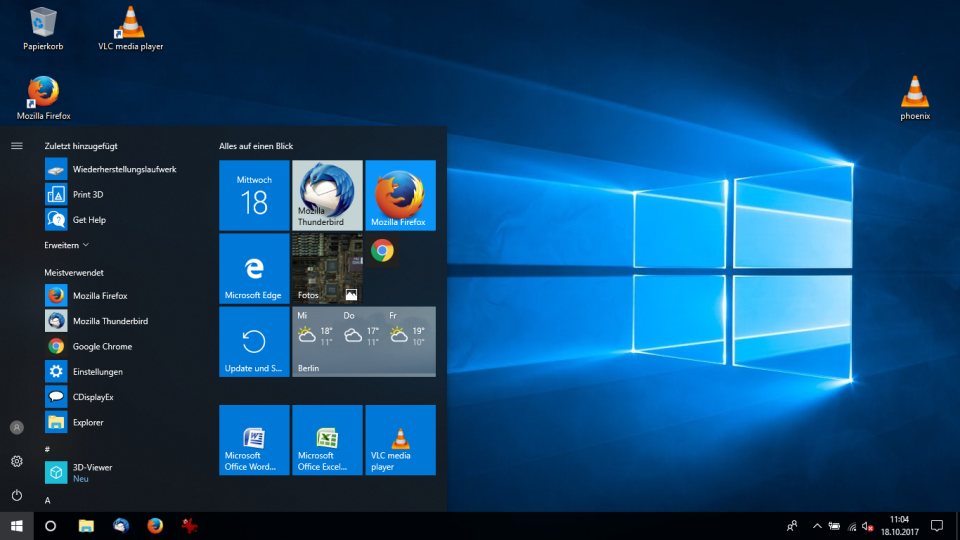Open the People icon in the taskbar
Image resolution: width=960 pixels, height=540 pixels.
coord(792,526)
